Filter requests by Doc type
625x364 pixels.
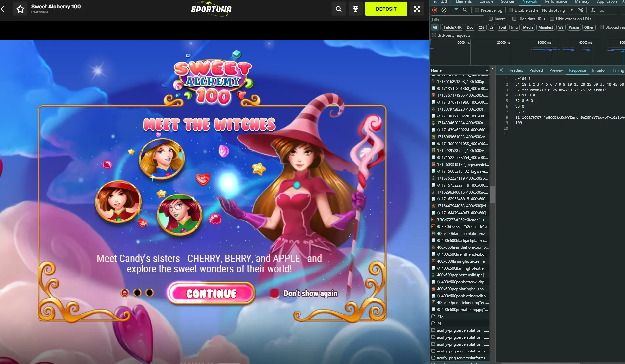[470, 27]
